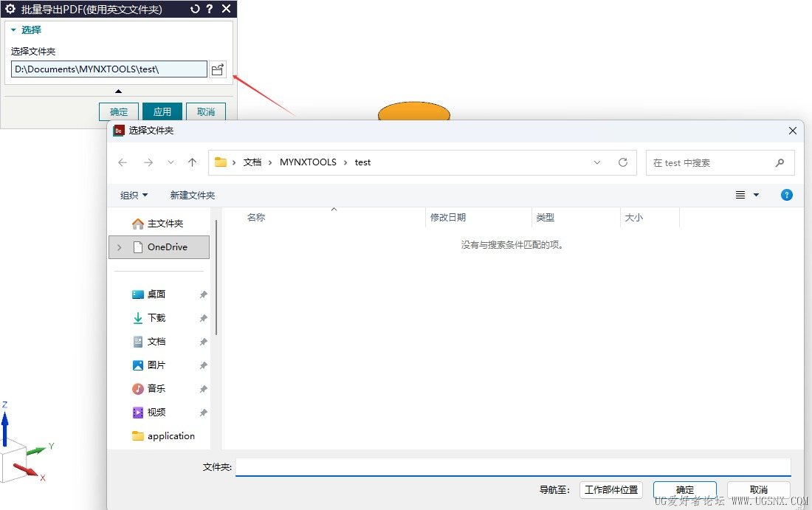This screenshot has height=510, width=812.
Task: Open the address bar history dropdown
Action: click(x=597, y=162)
